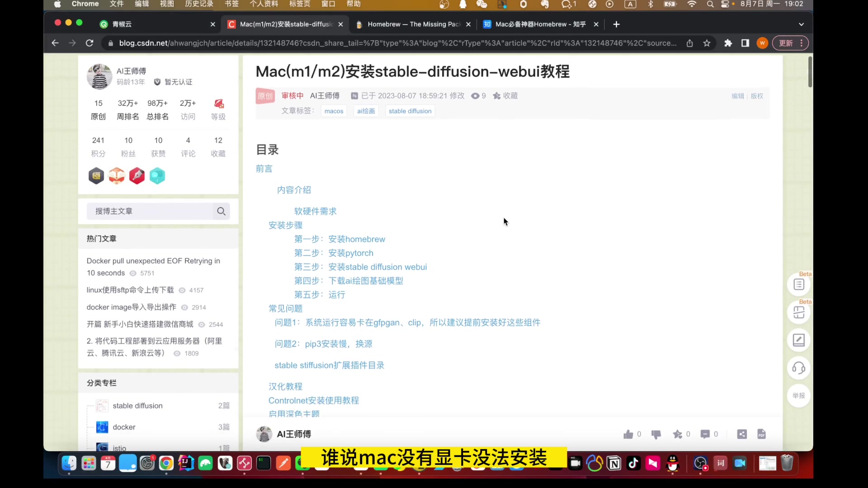Export the article via the PDF icon
868x488 pixels.
(761, 434)
